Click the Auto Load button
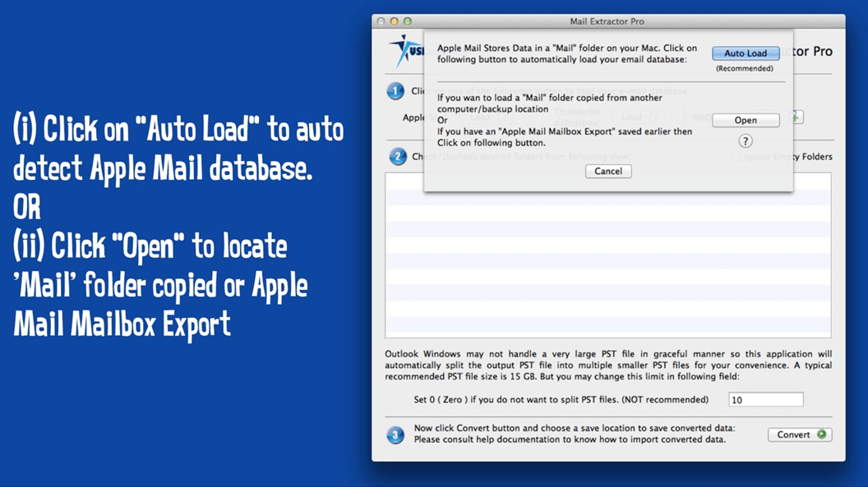Image resolution: width=868 pixels, height=487 pixels. point(745,53)
